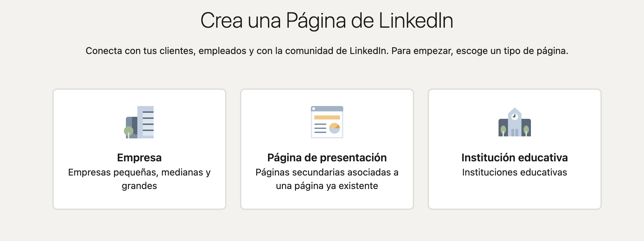Click the 'Crea una Página de LinkedIn' heading
The image size is (644, 241).
[x=327, y=21]
